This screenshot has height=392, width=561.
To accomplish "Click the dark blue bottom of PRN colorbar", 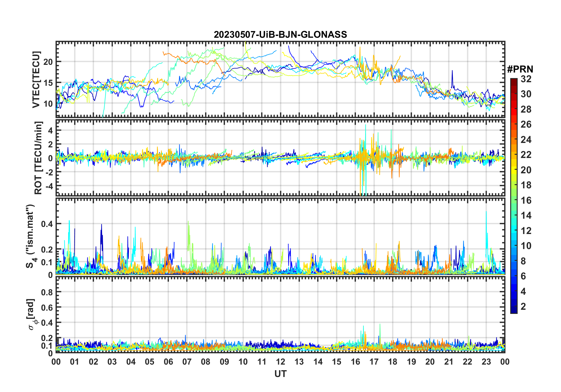I will click(x=514, y=310).
